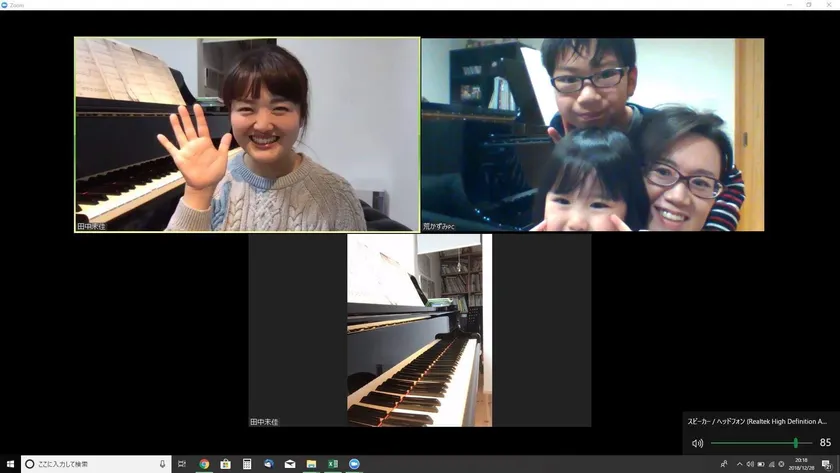Minimize the Zoom window
Image resolution: width=840 pixels, height=473 pixels.
(x=789, y=5)
